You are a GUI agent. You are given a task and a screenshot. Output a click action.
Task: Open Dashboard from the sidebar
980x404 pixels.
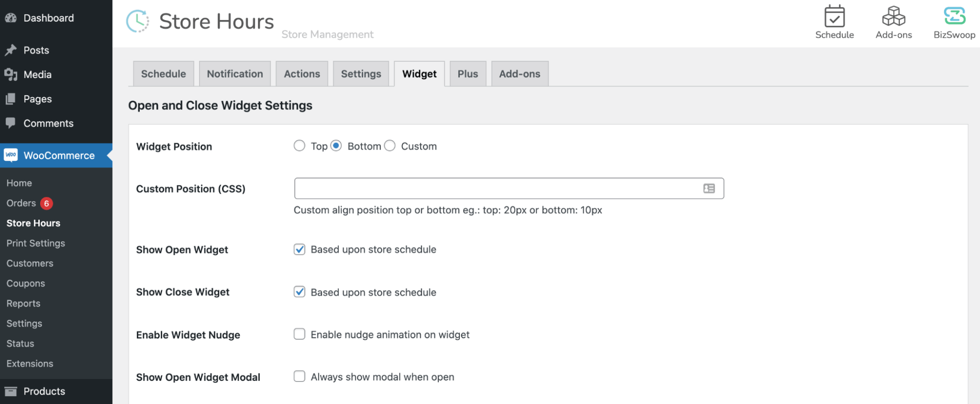point(49,18)
